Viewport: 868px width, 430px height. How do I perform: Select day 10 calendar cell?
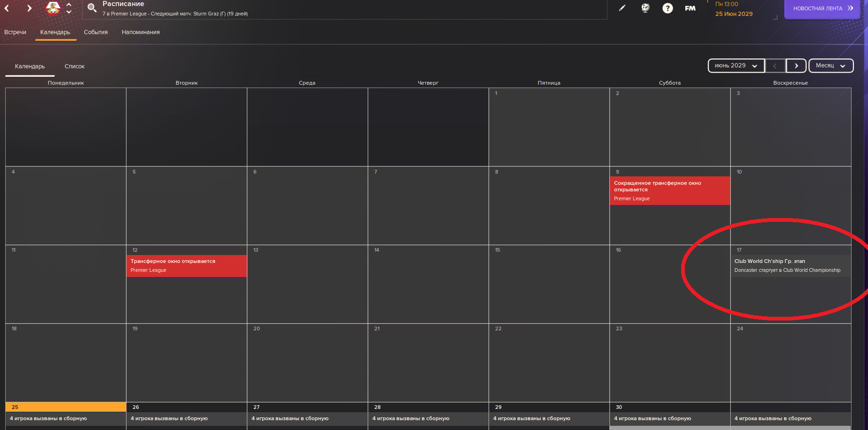click(x=791, y=205)
